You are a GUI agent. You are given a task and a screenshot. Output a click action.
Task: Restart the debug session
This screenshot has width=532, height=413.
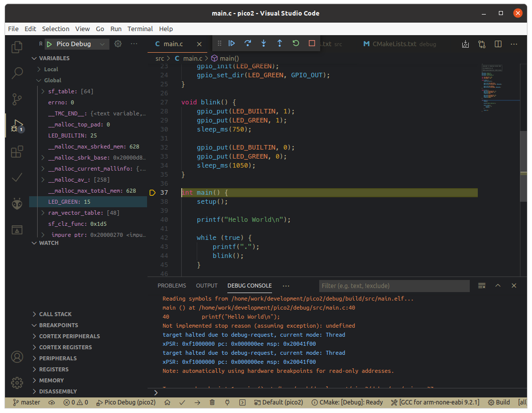pos(296,44)
